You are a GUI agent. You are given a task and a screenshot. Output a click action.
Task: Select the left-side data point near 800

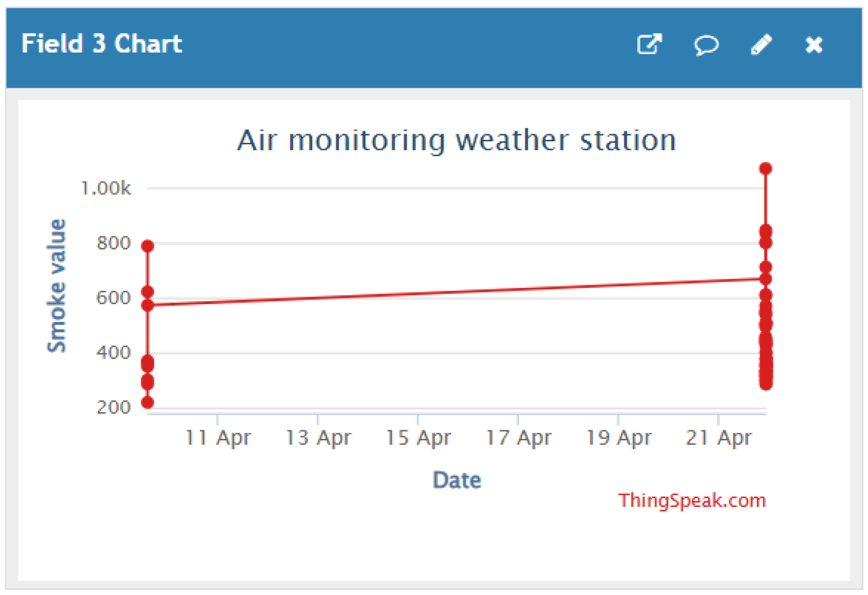pos(147,246)
